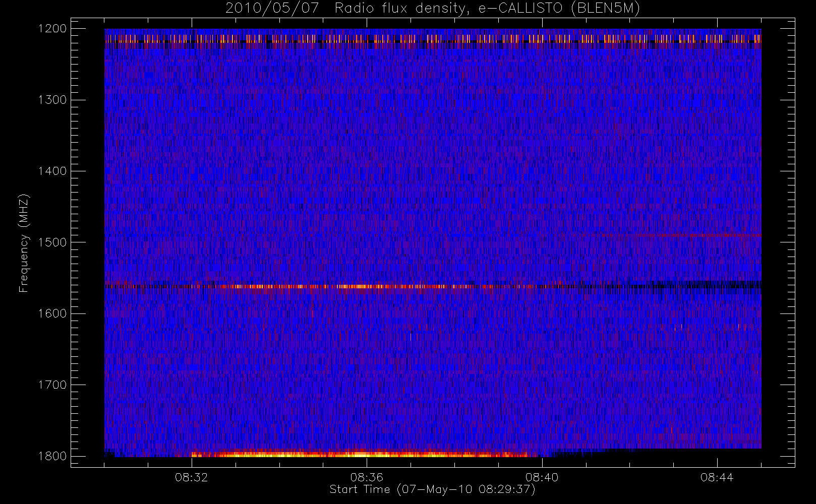This screenshot has height=504, width=816.
Task: Click the 'Start Time (07-May-10 08:29:37)' label
Action: (x=432, y=489)
